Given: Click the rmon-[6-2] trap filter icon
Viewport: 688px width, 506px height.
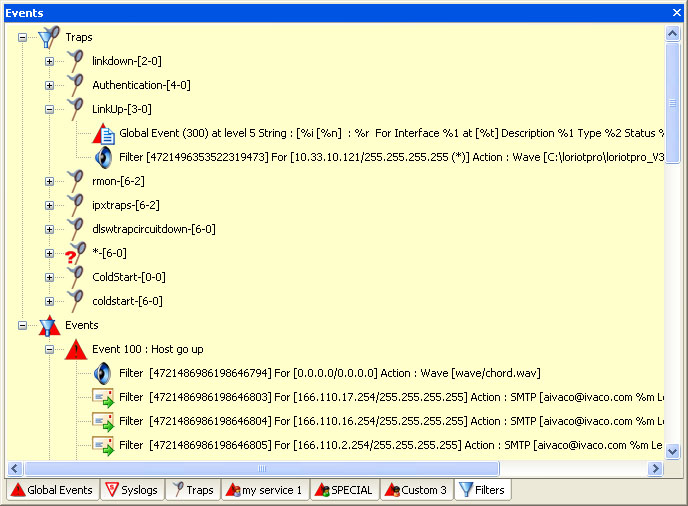Looking at the screenshot, I should click(75, 181).
